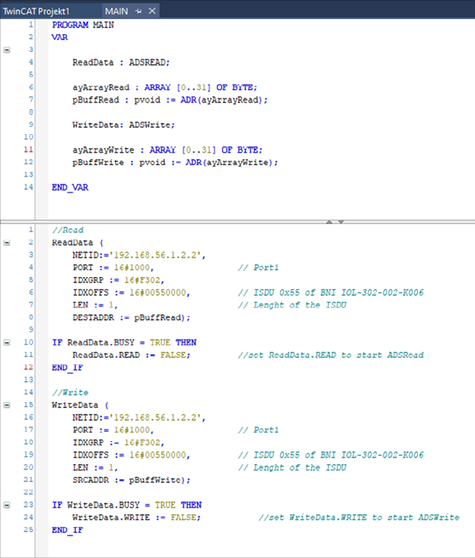Screen dimensions: 475x558
Task: Pin the MAIN tab
Action: (x=139, y=11)
